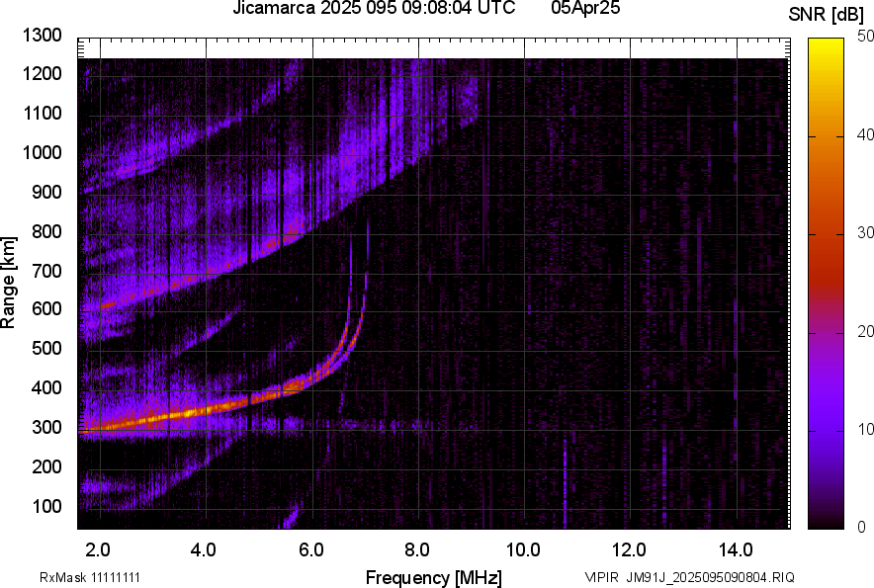874x588 pixels.
Task: Click the 1300 range tick label
Action: [x=42, y=36]
